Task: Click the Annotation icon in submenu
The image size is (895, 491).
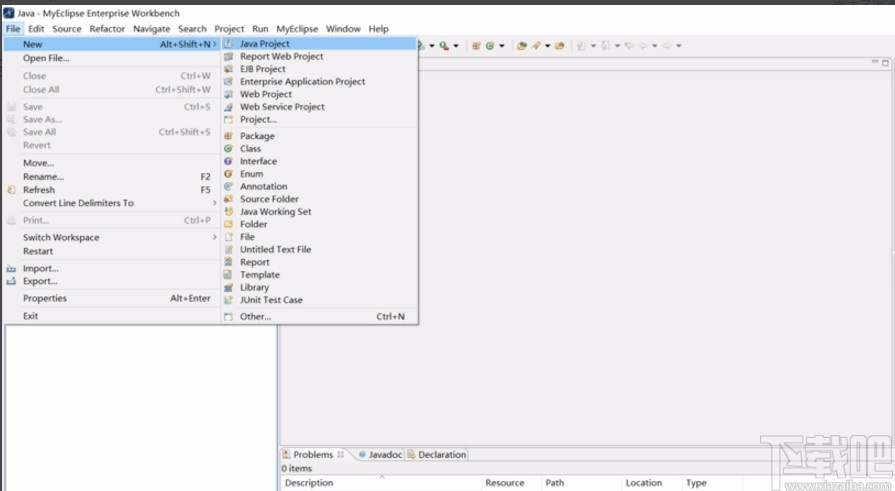Action: tap(228, 186)
